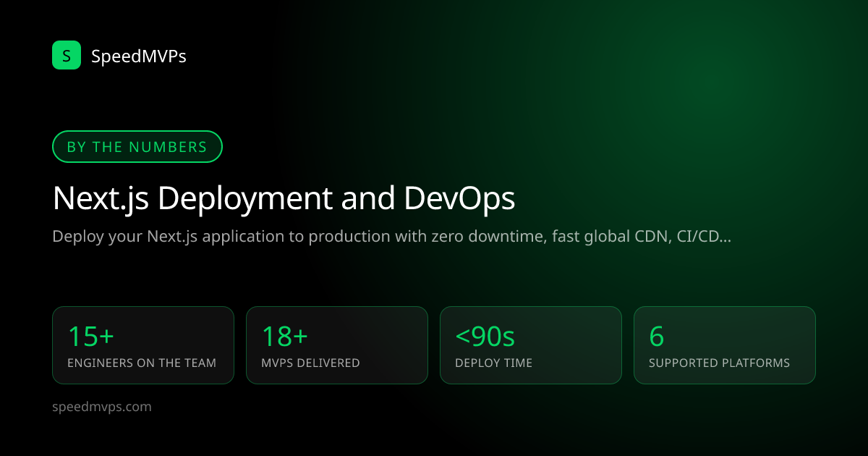Click the DEPLOY TIME label
The height and width of the screenshot is (456, 868).
click(x=493, y=363)
